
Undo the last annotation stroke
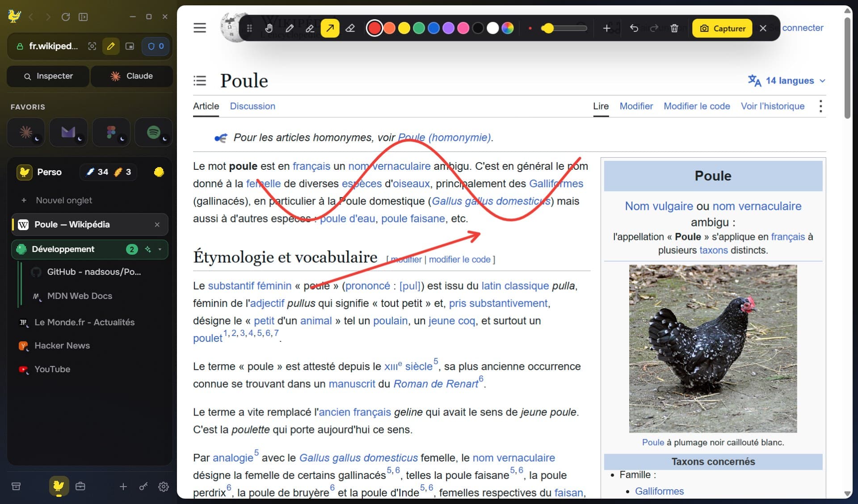tap(634, 28)
